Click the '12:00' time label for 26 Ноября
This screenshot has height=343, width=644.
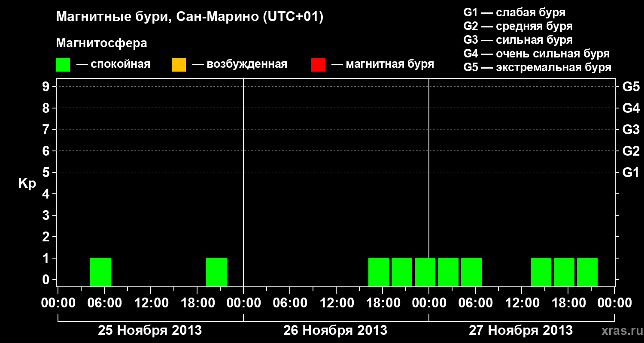click(x=336, y=303)
